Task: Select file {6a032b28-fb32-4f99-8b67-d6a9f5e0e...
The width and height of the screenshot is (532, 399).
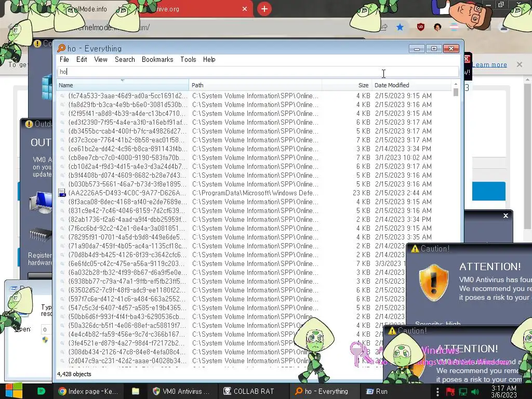Action: [x=128, y=272]
